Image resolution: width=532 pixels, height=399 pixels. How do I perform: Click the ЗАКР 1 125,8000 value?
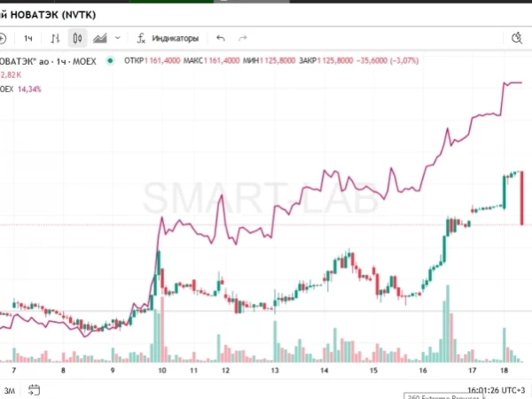326,60
